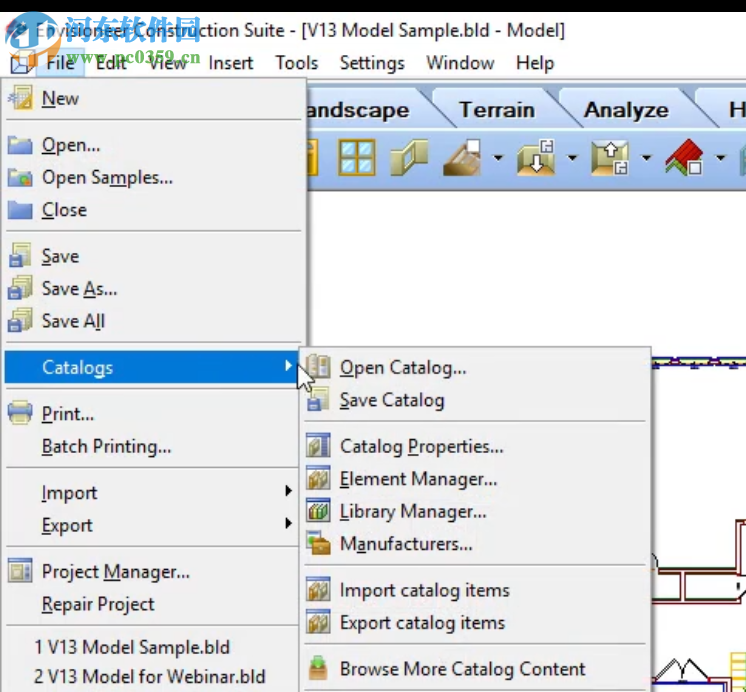Open the Window menu
This screenshot has width=746, height=692.
pyautogui.click(x=460, y=62)
